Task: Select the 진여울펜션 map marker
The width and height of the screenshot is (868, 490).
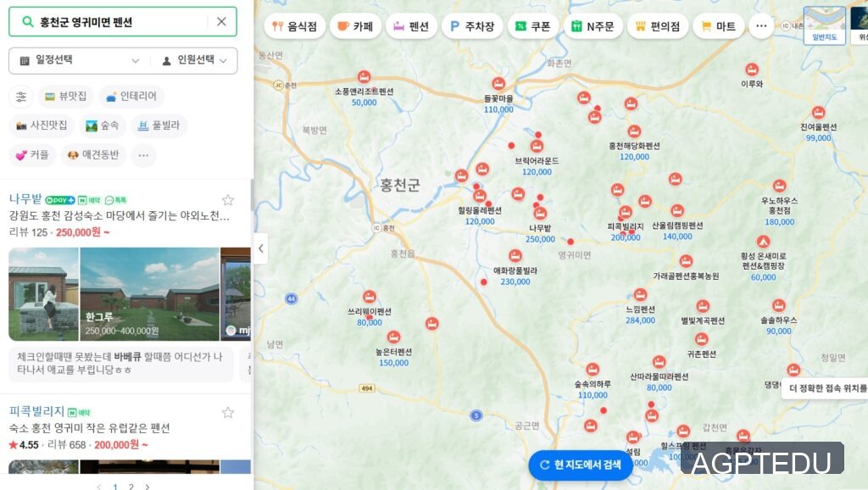Action: [x=818, y=113]
